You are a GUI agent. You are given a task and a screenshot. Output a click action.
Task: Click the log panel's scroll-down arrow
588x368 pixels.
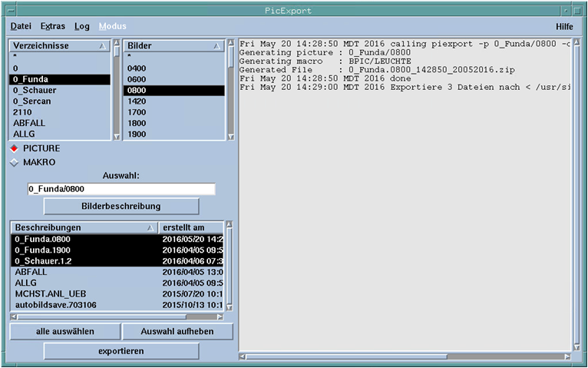(576, 346)
